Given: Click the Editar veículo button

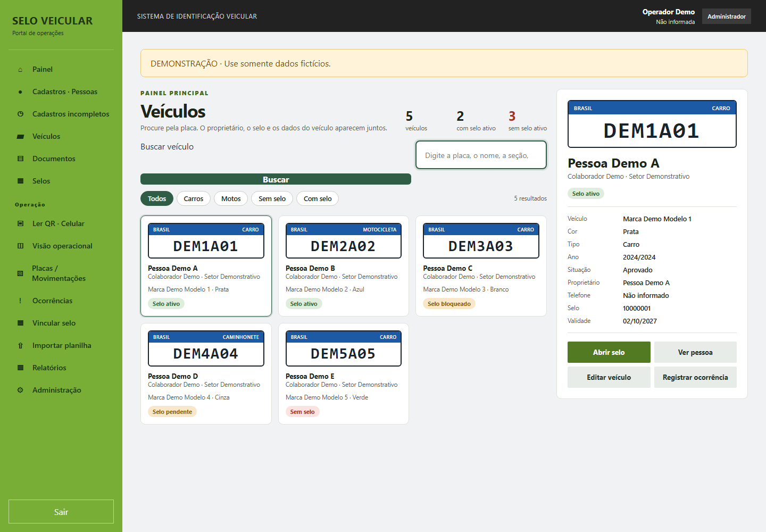Looking at the screenshot, I should (609, 377).
